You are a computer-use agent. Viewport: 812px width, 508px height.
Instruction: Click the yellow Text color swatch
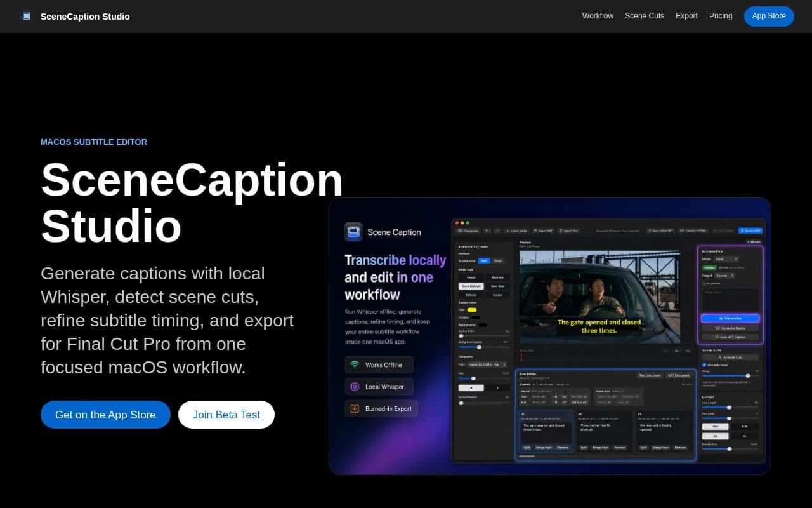[x=472, y=310]
